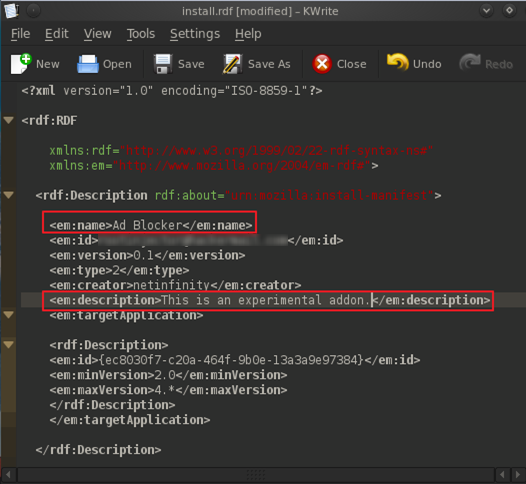This screenshot has width=526, height=484.
Task: Click the em:maxVersion 4.* line
Action: coord(168,390)
